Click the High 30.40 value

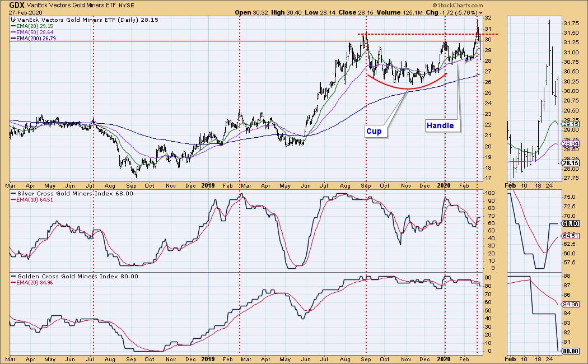(x=286, y=12)
